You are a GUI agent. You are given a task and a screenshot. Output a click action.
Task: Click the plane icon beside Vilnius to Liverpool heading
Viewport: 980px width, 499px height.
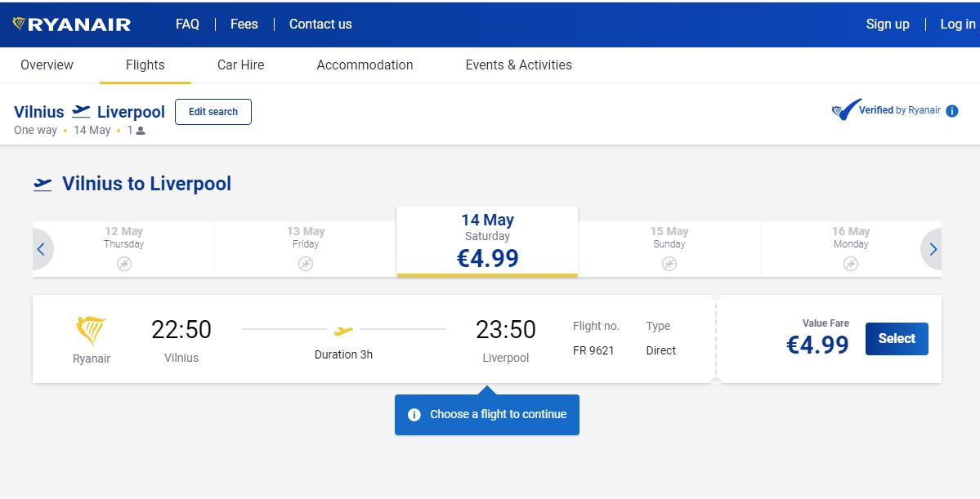pyautogui.click(x=43, y=185)
